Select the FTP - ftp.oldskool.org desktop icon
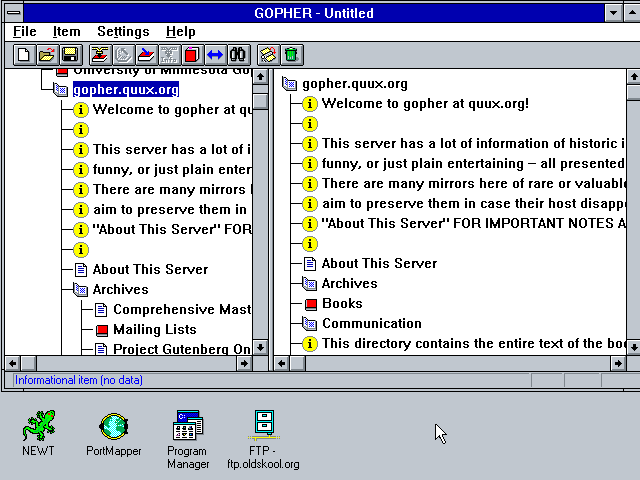 263,439
